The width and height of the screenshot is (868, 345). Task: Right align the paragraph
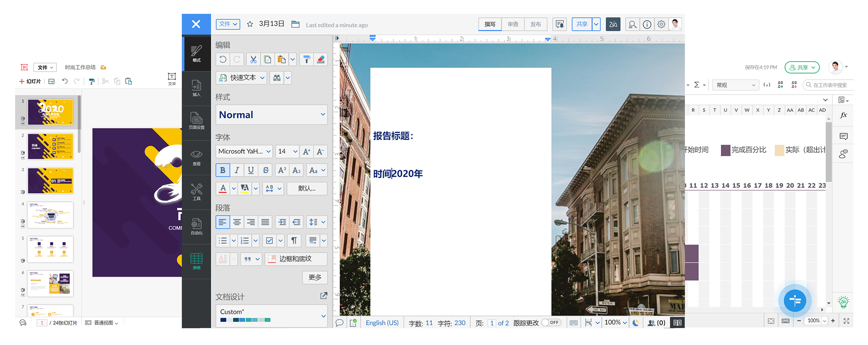(251, 222)
